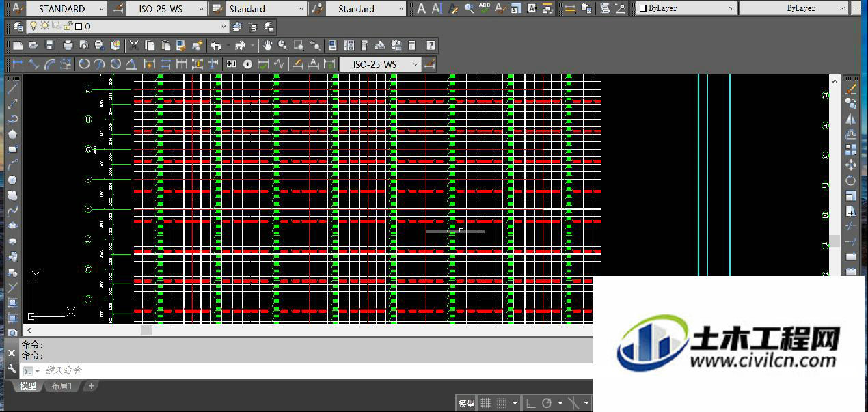Click the Copy clipboard icon
The image size is (868, 412).
tap(150, 46)
